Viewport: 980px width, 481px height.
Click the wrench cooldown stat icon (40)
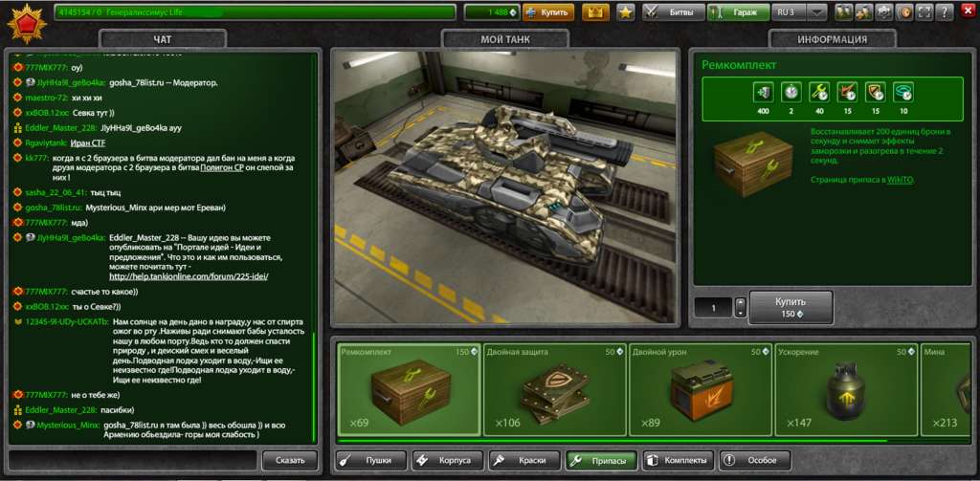[x=819, y=93]
